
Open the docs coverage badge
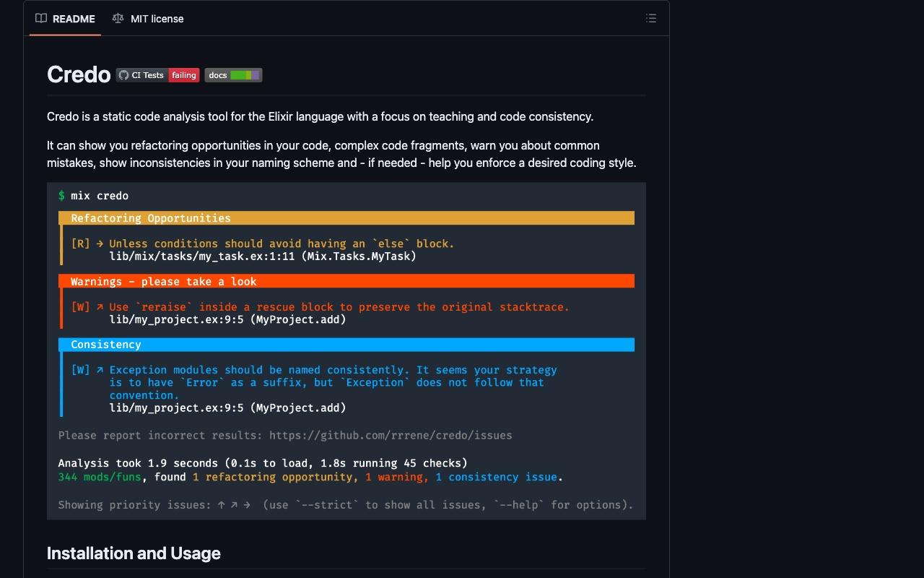[233, 75]
